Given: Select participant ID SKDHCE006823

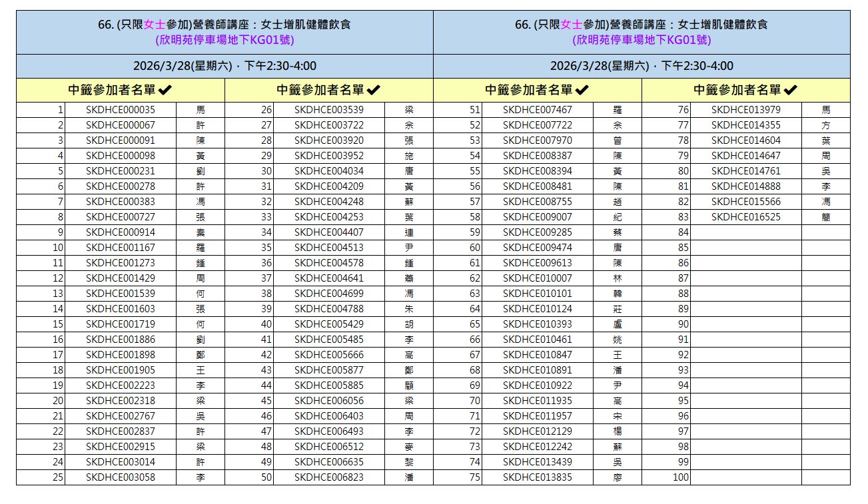Looking at the screenshot, I should (x=329, y=477).
